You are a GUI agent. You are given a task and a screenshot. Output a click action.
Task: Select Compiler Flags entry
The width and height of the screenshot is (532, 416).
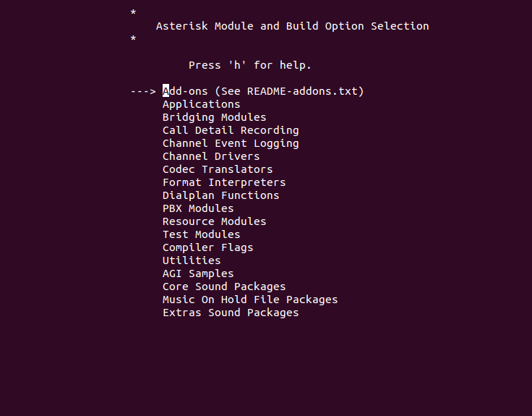click(x=207, y=247)
